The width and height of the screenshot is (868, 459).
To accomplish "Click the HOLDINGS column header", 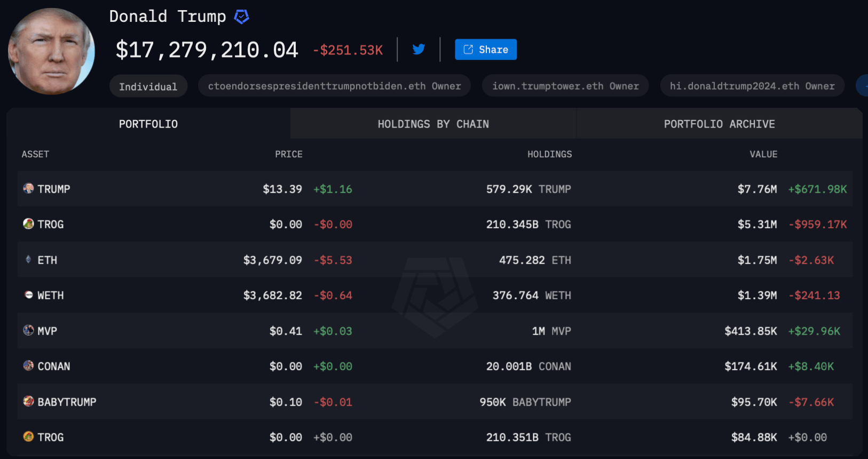I will tap(550, 154).
